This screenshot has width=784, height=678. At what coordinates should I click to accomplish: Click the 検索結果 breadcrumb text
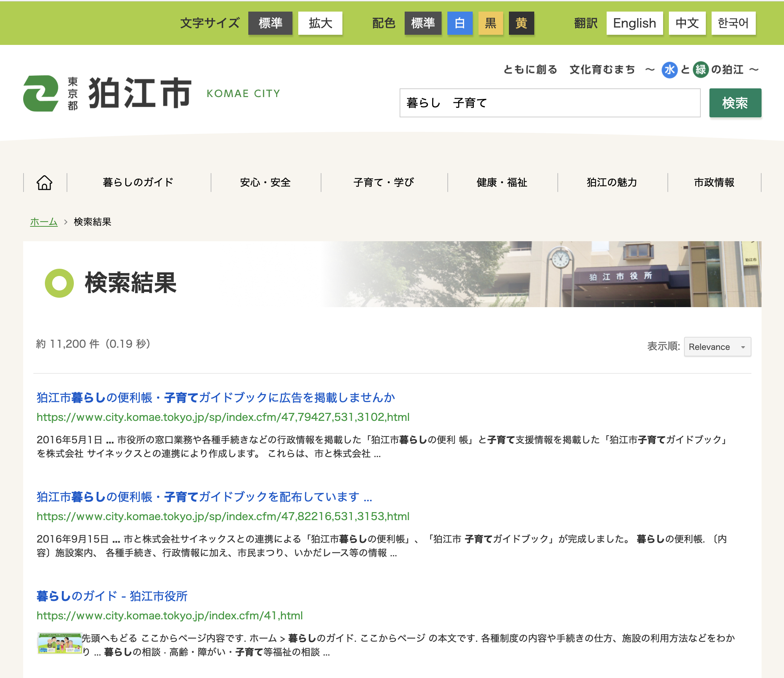click(x=93, y=222)
